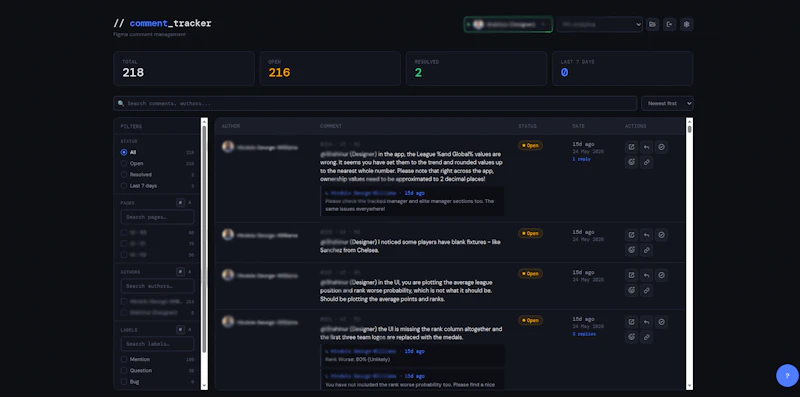Image resolution: width=800 pixels, height=397 pixels.
Task: Click the Open 216 stat card
Action: [x=330, y=68]
